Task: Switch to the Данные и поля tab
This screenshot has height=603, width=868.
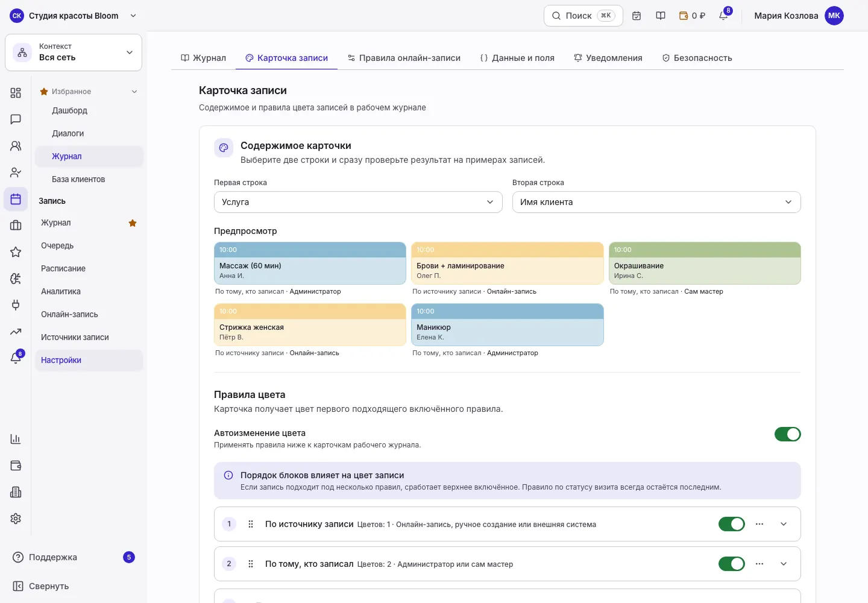Action: (517, 58)
